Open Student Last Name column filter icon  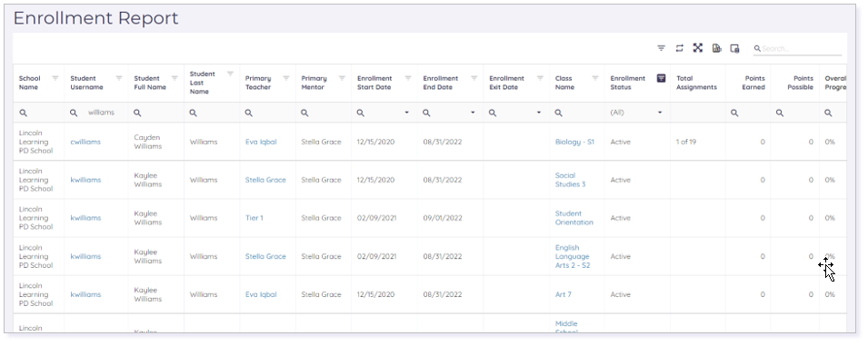point(230,74)
